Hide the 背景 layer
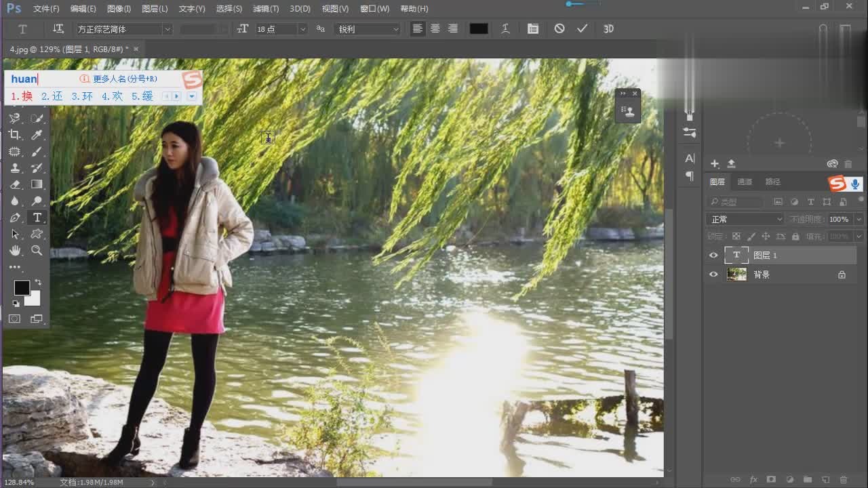The height and width of the screenshot is (488, 868). 713,274
